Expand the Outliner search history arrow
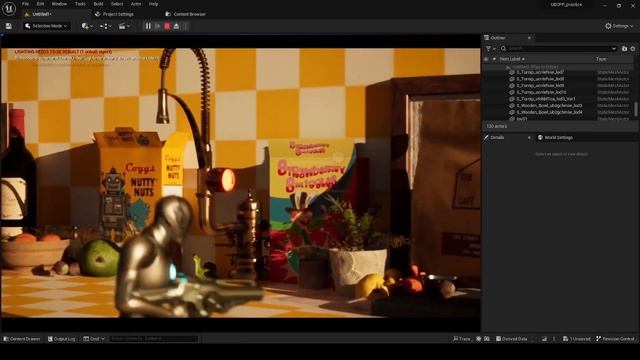Image resolution: width=640 pixels, height=360 pixels. click(614, 49)
